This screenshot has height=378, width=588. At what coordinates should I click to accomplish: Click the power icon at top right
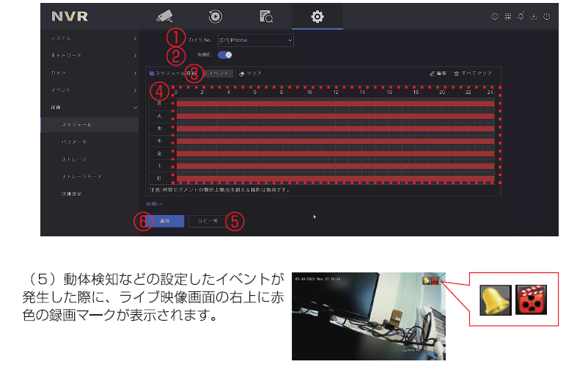[546, 16]
